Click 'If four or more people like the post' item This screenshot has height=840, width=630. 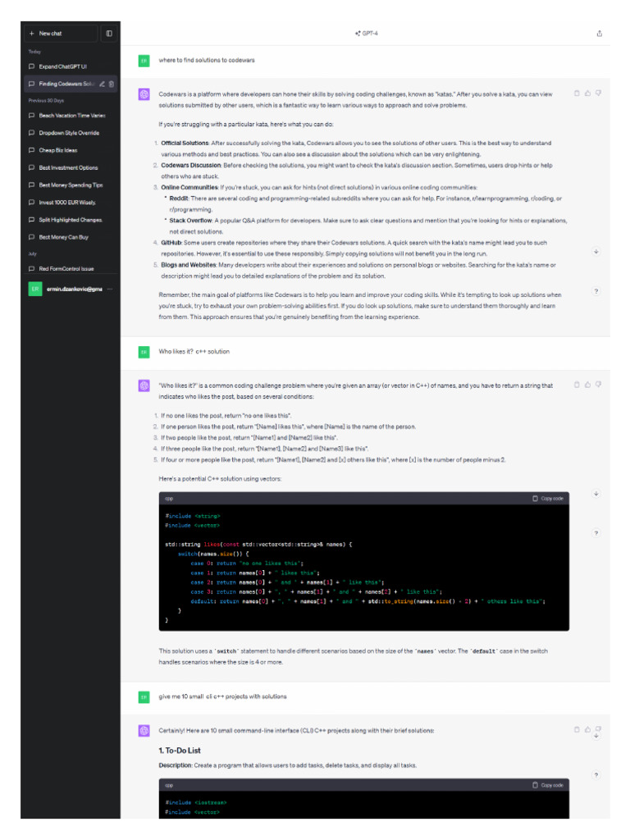click(x=333, y=459)
